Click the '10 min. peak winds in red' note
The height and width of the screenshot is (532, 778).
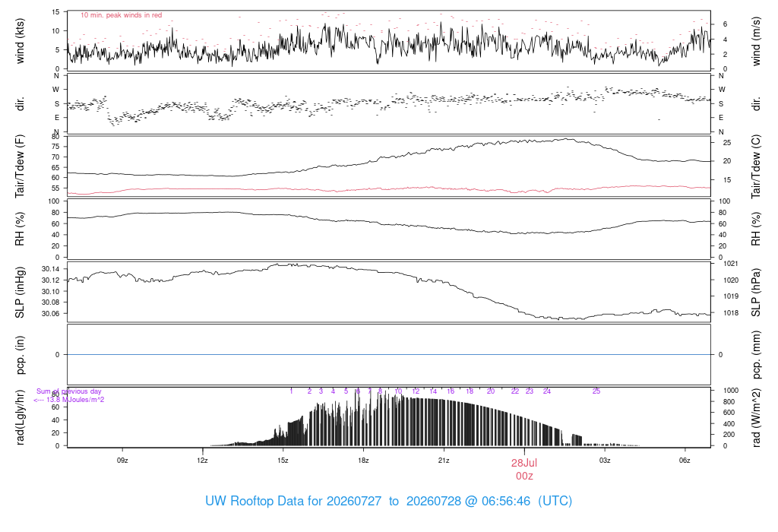click(121, 15)
